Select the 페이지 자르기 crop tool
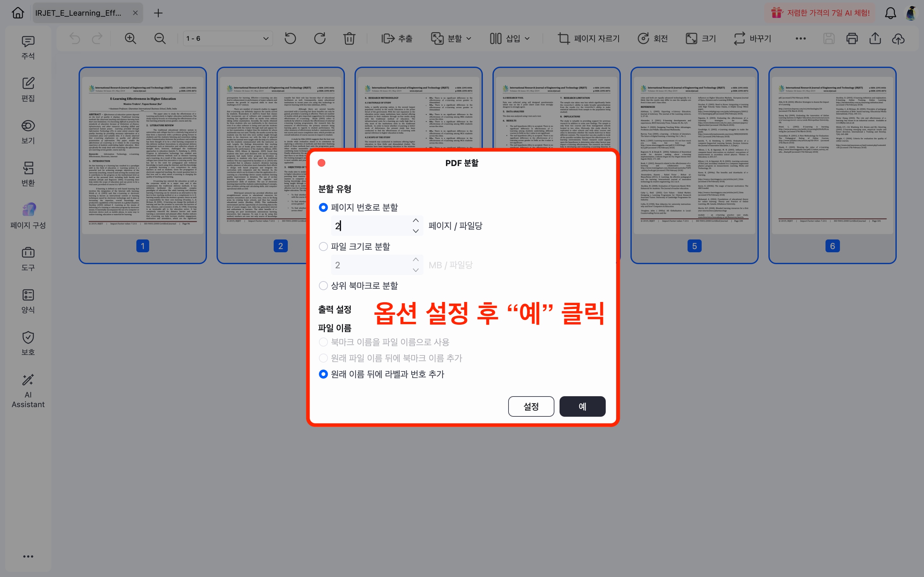The width and height of the screenshot is (924, 577). coord(588,38)
